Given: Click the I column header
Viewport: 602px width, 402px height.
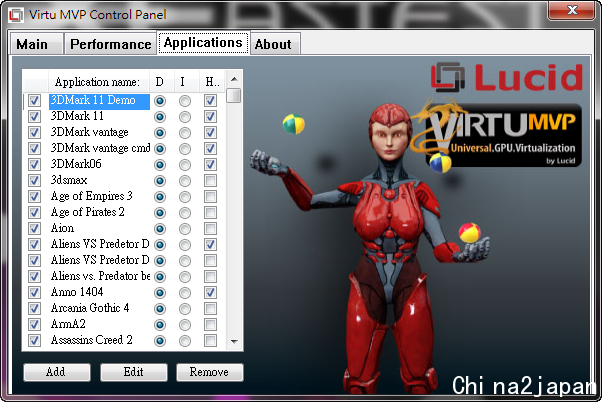Looking at the screenshot, I should point(187,82).
